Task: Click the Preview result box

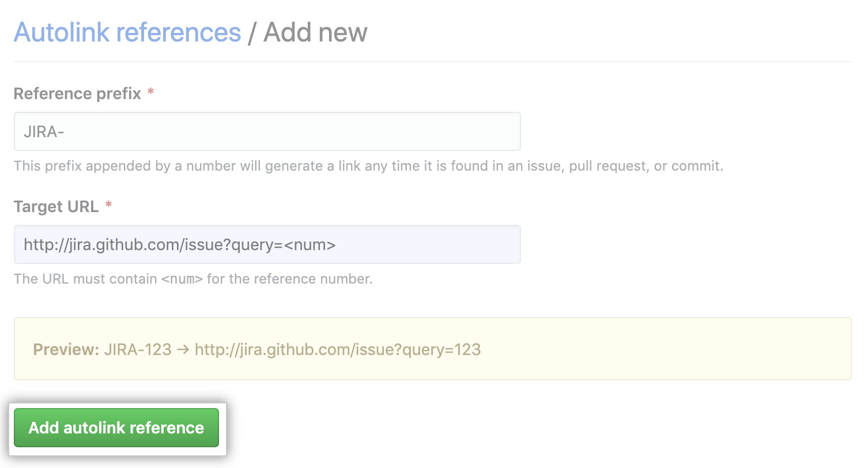Action: (x=432, y=349)
